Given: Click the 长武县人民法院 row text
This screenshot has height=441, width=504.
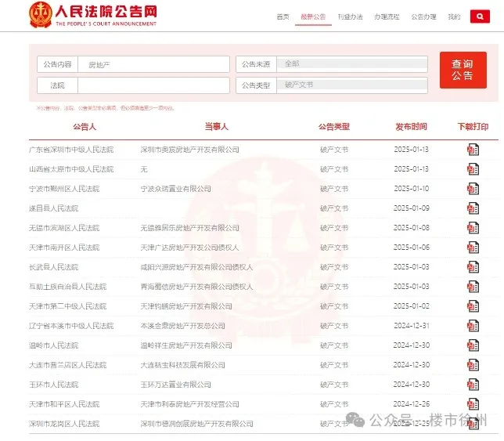Looking at the screenshot, I should coord(53,267).
